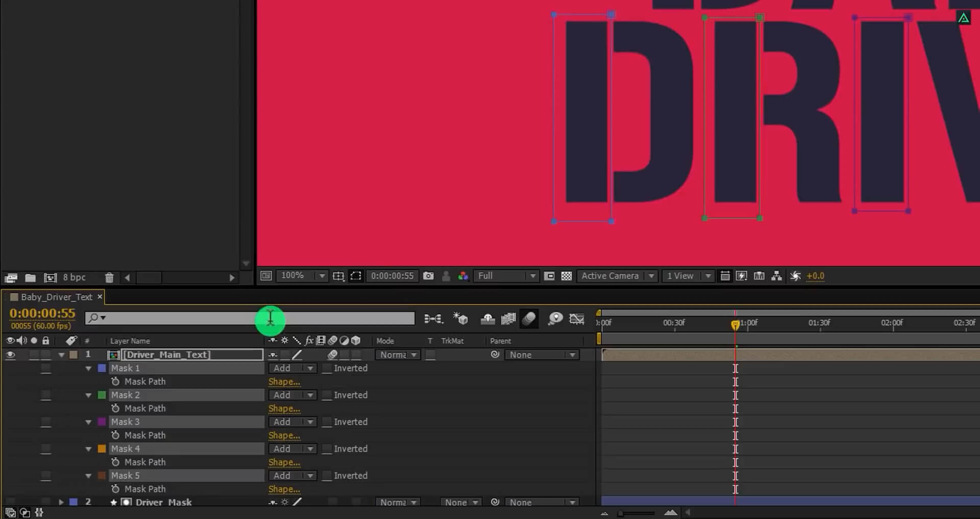
Task: Click the Interpret Footage icon in project panel
Action: (11, 278)
